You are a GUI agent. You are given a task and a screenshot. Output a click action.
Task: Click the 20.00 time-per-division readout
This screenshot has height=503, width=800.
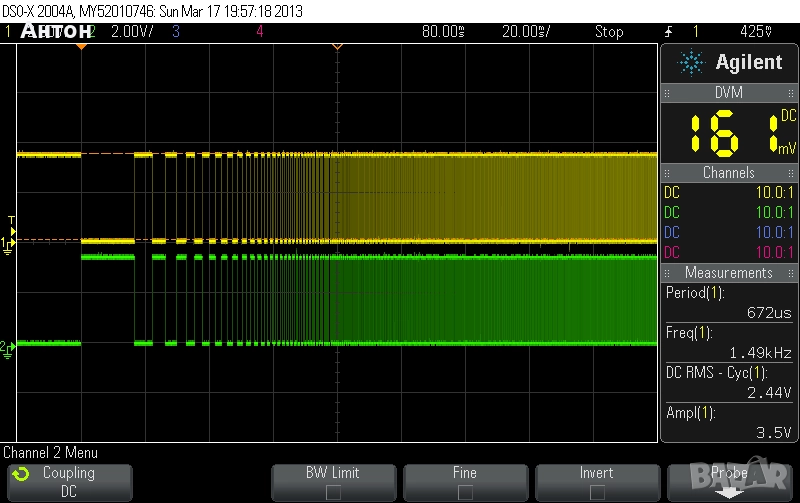tap(524, 31)
